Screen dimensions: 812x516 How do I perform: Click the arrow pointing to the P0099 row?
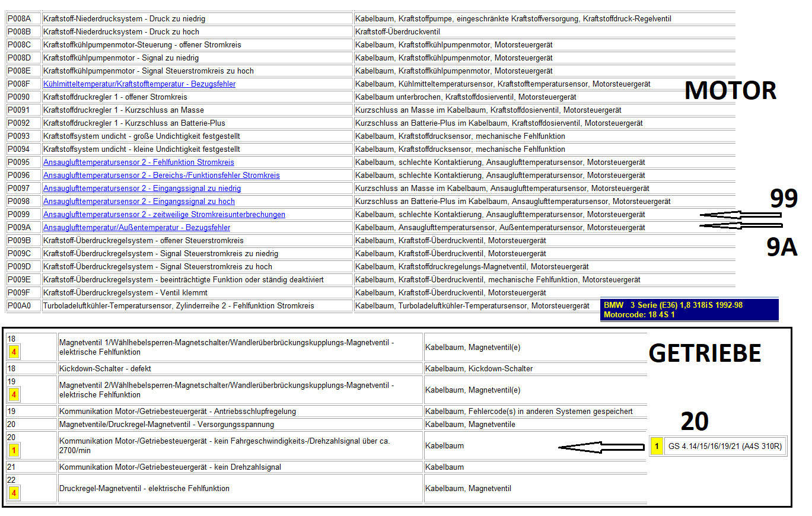[x=740, y=216]
